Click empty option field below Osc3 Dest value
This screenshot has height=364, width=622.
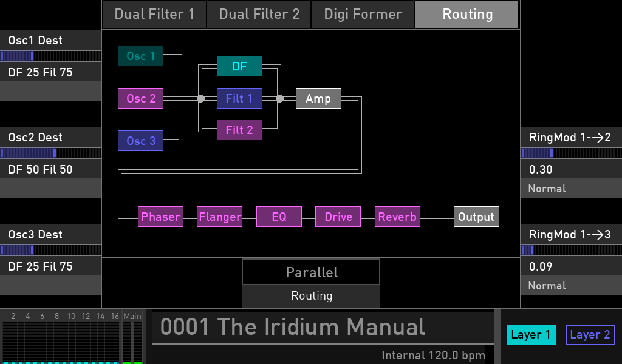coord(50,285)
